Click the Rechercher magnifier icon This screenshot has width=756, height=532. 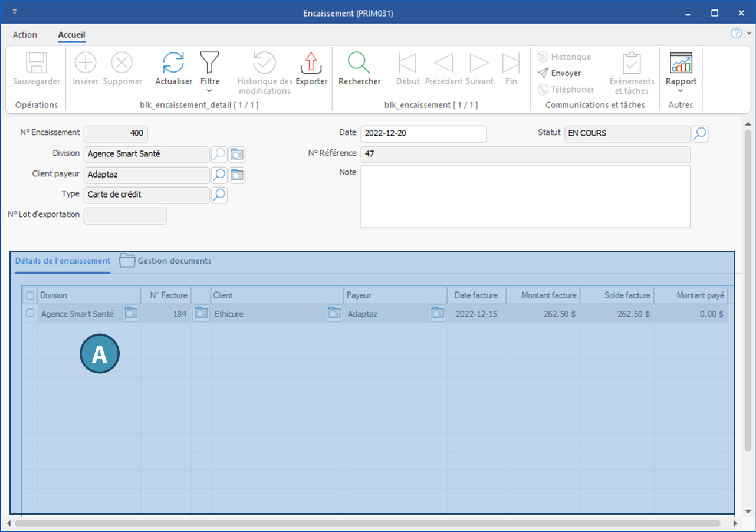pos(359,63)
